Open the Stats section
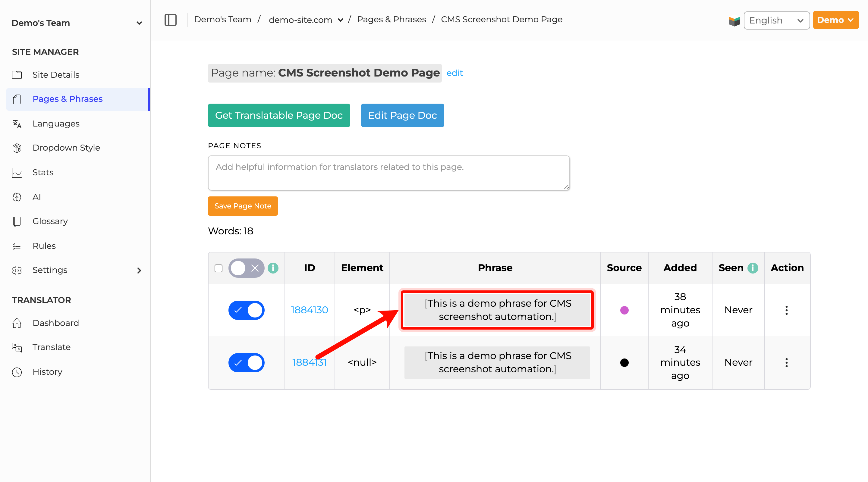The width and height of the screenshot is (868, 482). (x=43, y=172)
